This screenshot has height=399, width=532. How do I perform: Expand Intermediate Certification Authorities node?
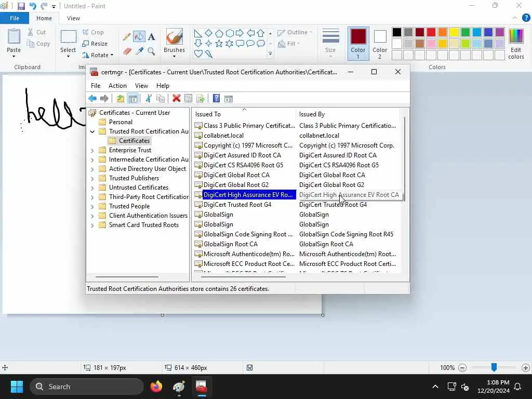tap(92, 159)
